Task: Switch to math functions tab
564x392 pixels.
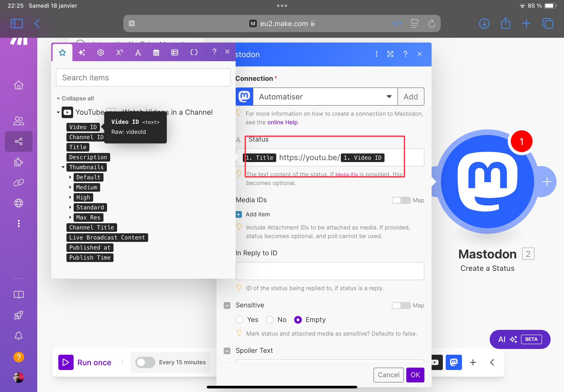Action: (119, 52)
